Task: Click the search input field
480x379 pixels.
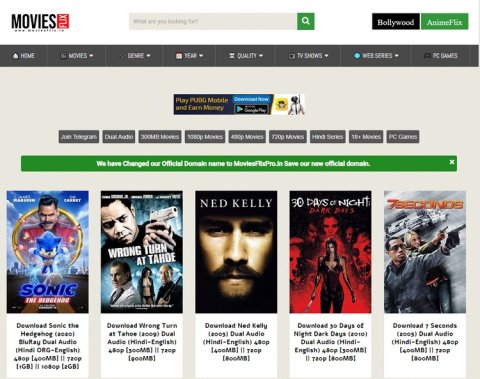Action: pyautogui.click(x=213, y=21)
